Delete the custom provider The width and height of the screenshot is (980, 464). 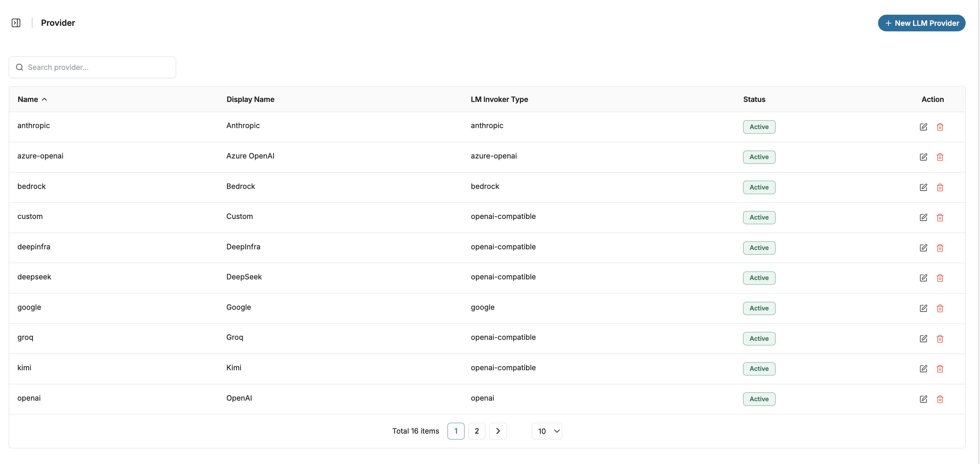(x=940, y=217)
